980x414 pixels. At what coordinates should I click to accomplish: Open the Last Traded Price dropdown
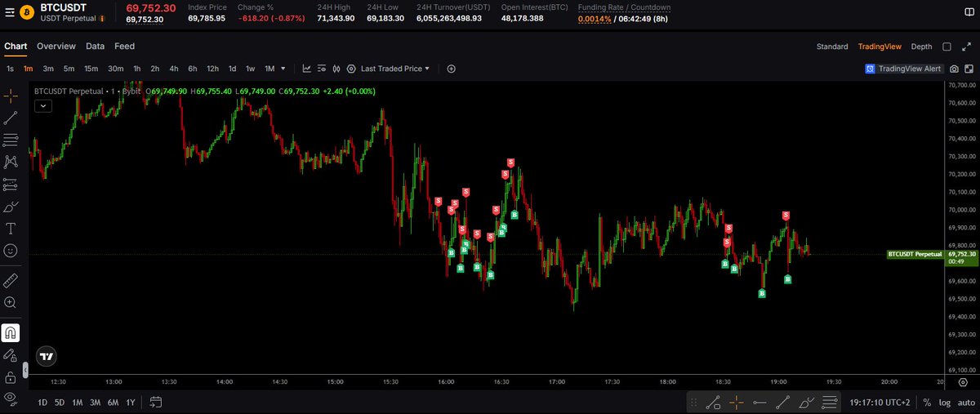click(x=395, y=69)
